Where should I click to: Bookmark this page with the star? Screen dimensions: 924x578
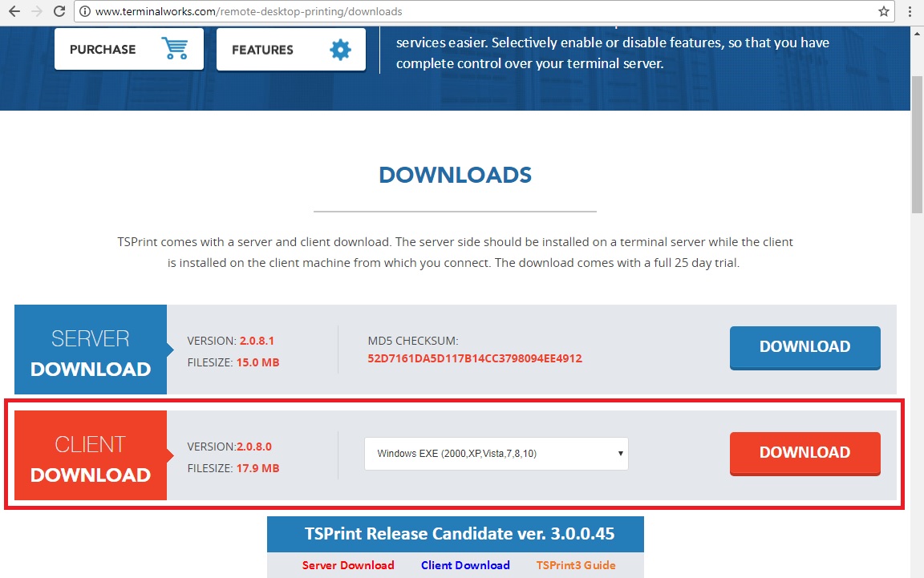(x=883, y=12)
